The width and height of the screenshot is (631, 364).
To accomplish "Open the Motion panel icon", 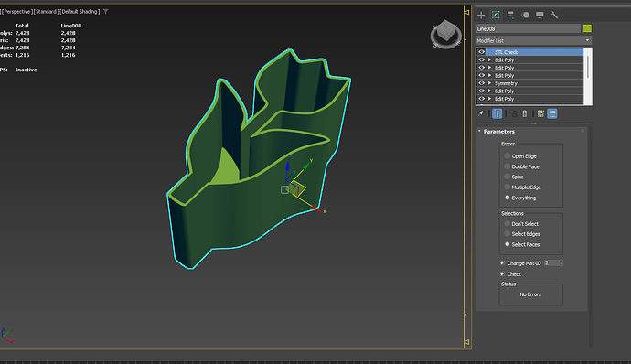I will (525, 16).
